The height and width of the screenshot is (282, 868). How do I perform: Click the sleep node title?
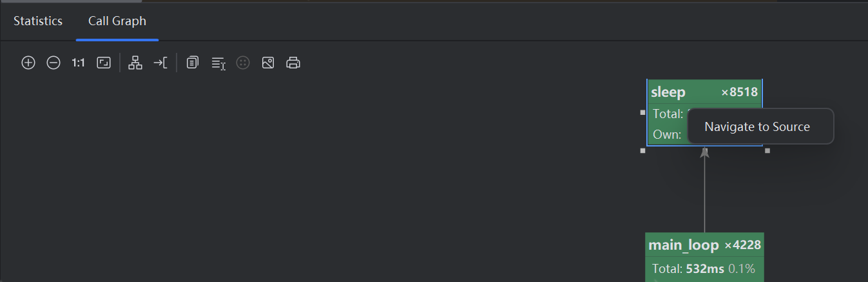coord(668,92)
